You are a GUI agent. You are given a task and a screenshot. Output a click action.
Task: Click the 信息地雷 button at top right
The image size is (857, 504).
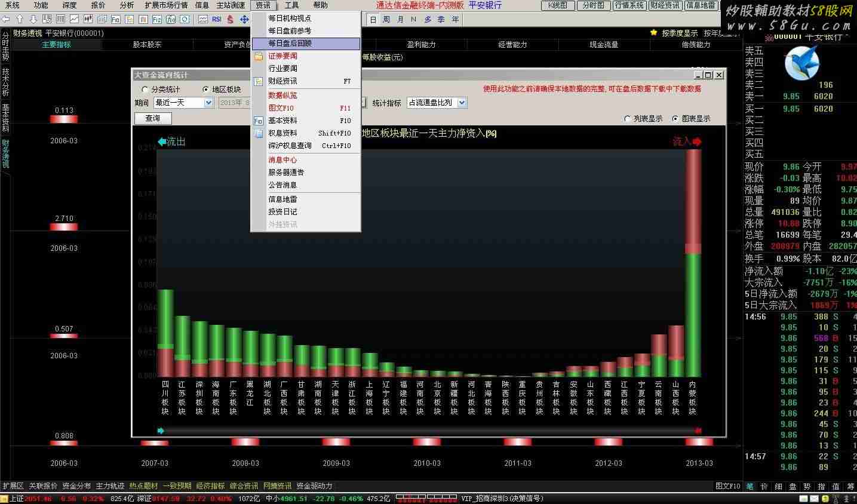point(701,5)
